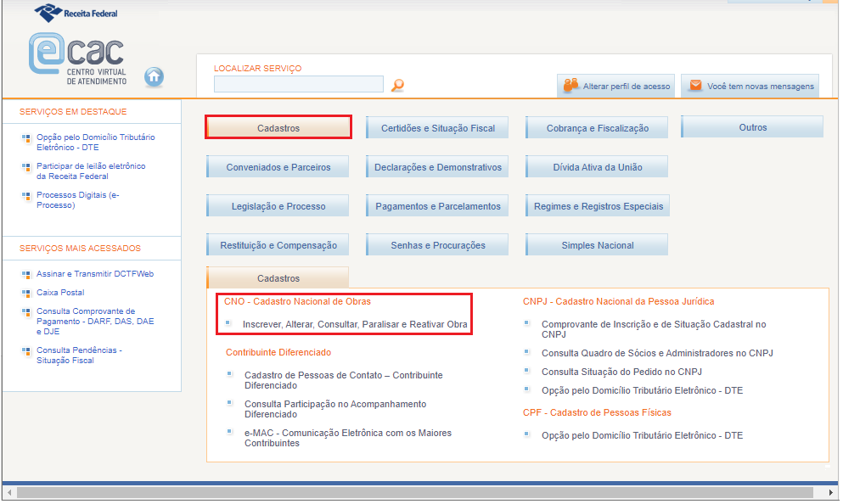The height and width of the screenshot is (504, 843).
Task: Click the envelope icon for new messages
Action: (695, 85)
